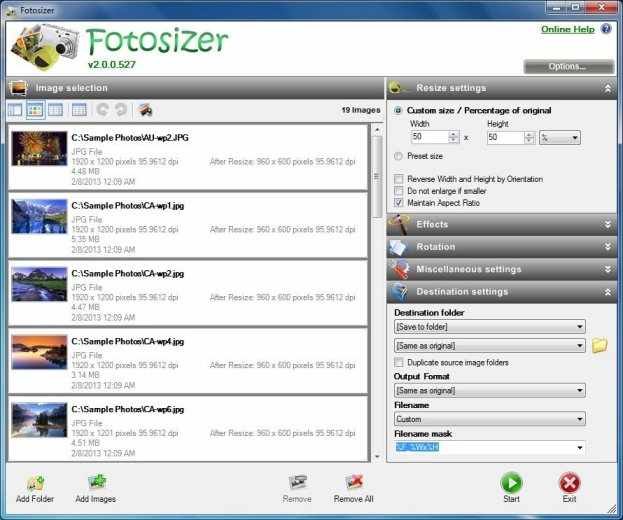Screen dimensions: 623x520
Task: Enable Reverse Width and Height by Orientation
Action: click(400, 179)
